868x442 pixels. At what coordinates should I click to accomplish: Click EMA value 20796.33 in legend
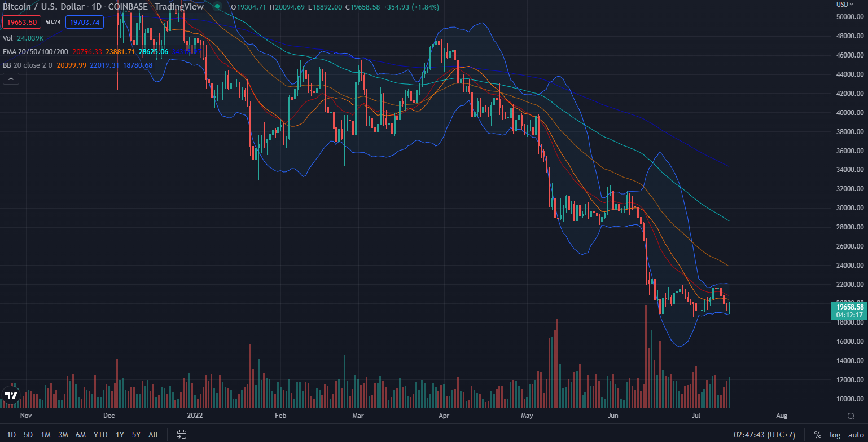[x=87, y=52]
